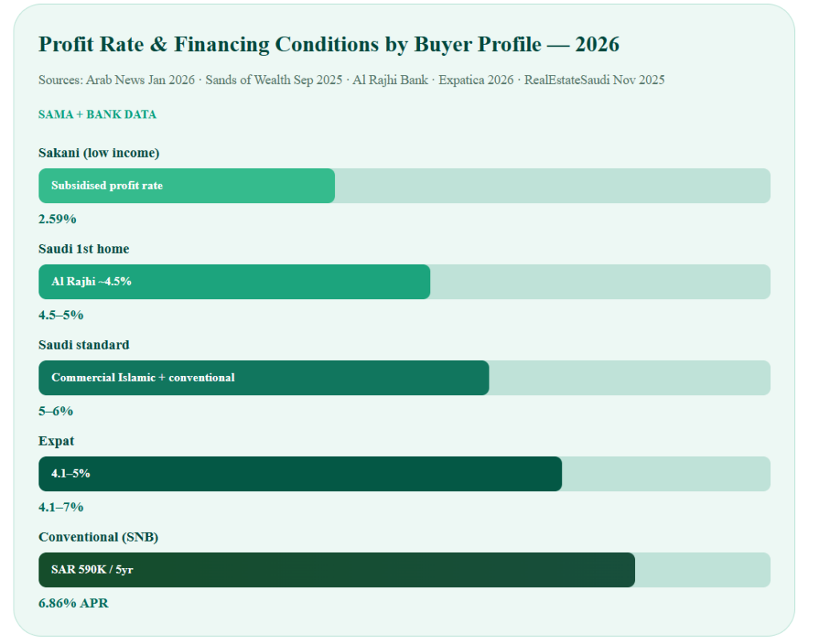Click the Commercial Islamic + conventional bar
819x644 pixels.
(x=264, y=378)
